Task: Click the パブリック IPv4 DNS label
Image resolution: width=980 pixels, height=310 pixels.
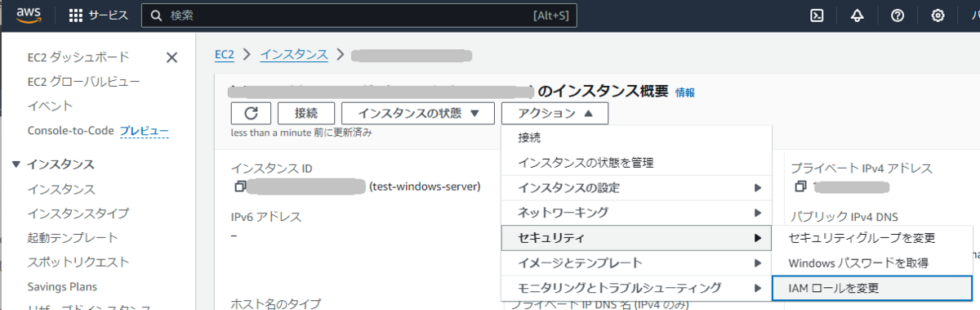Action: point(844,218)
